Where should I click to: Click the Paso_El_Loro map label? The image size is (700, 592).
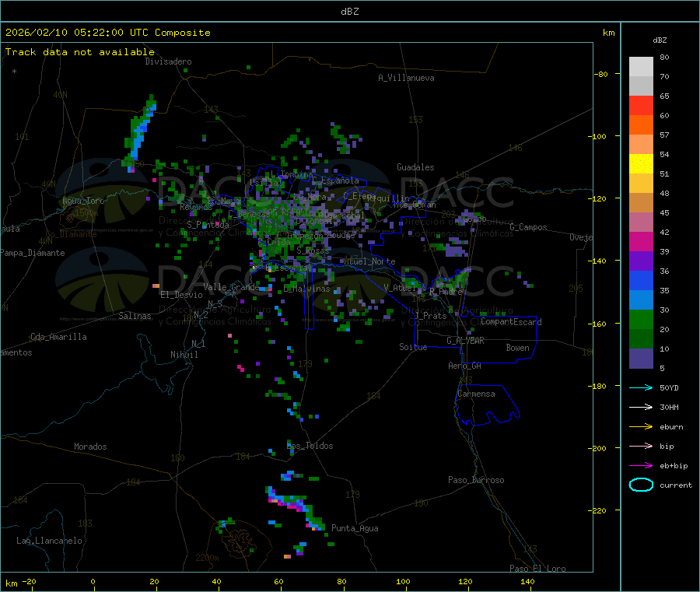tap(538, 569)
